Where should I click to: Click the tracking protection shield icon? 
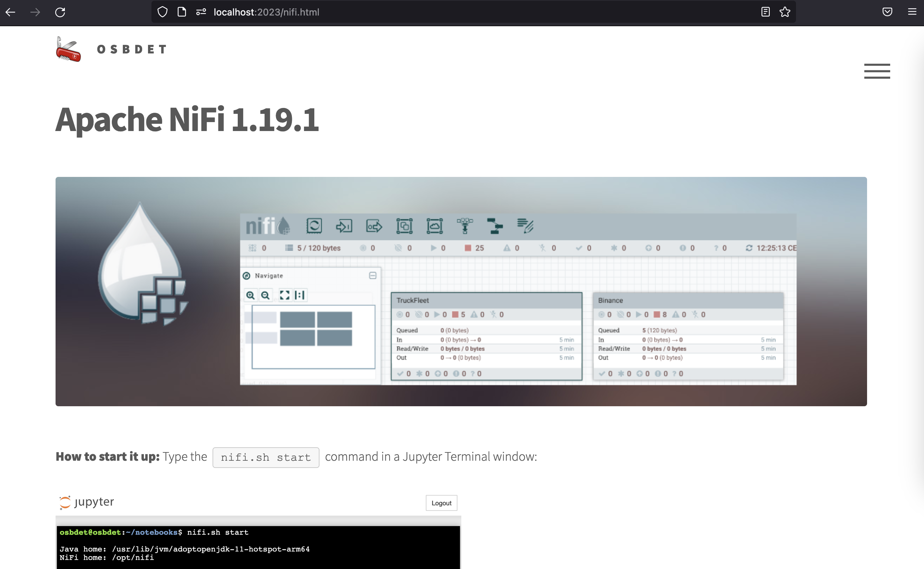point(162,12)
